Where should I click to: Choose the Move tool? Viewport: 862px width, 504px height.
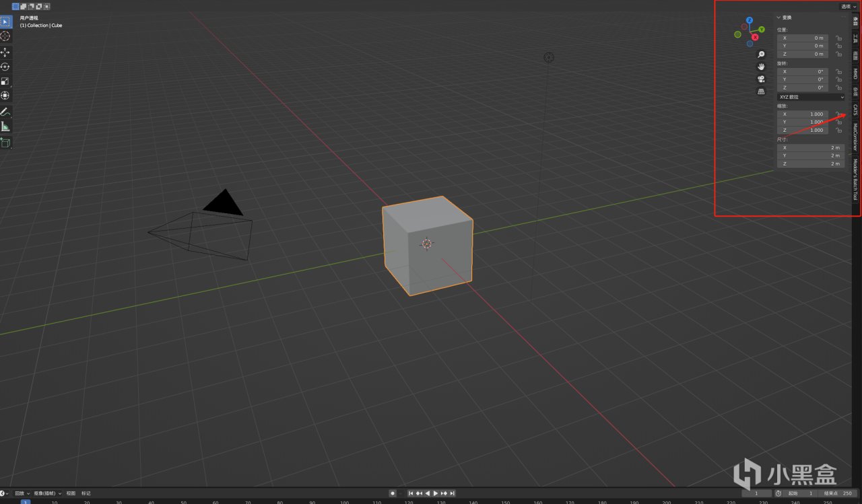[x=5, y=52]
